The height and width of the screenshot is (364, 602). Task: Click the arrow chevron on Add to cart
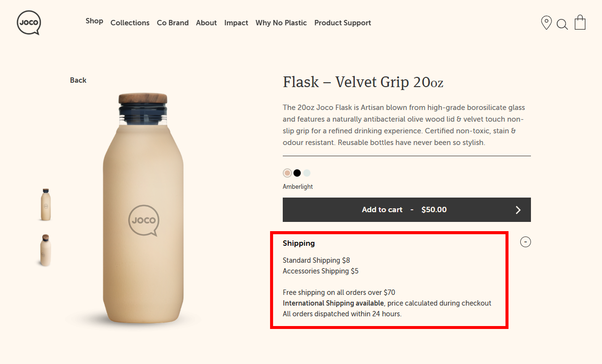click(x=518, y=210)
